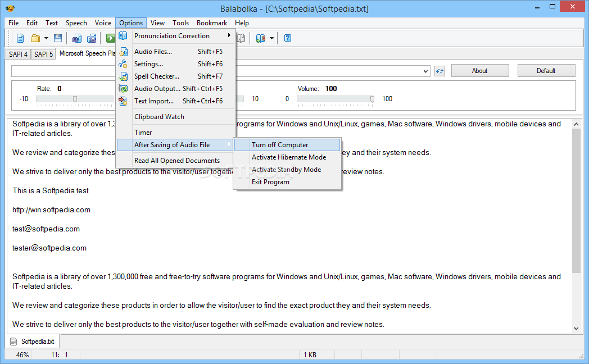Click the Balabolka app icon in title bar
589x364 pixels.
[x=10, y=8]
